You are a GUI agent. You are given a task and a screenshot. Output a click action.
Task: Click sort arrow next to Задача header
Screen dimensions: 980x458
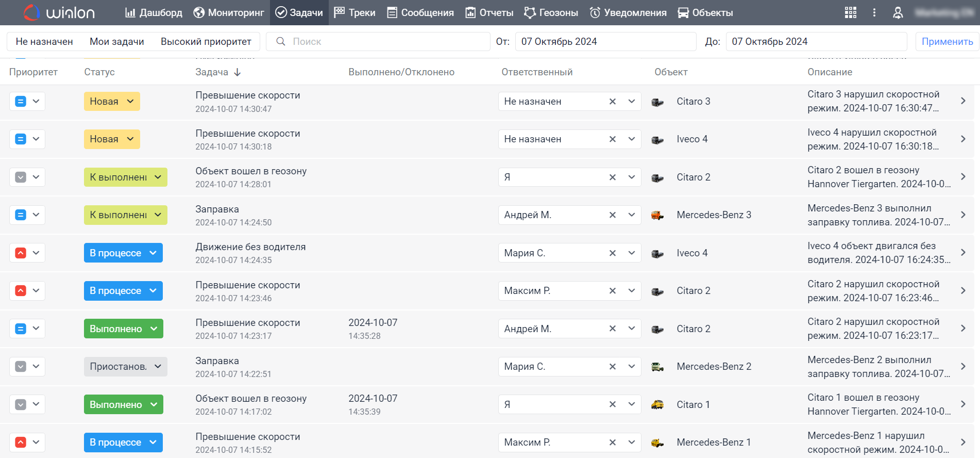coord(238,72)
